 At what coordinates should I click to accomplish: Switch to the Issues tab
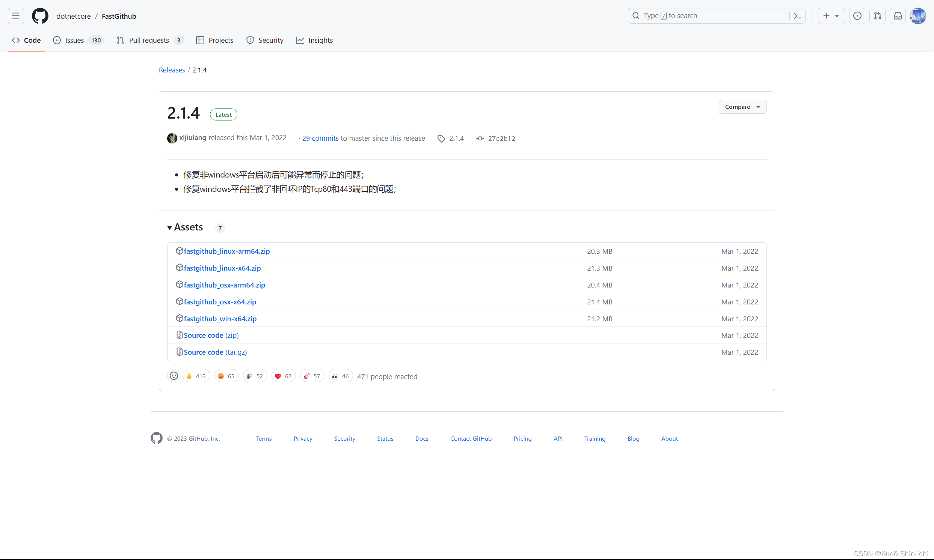(x=78, y=41)
